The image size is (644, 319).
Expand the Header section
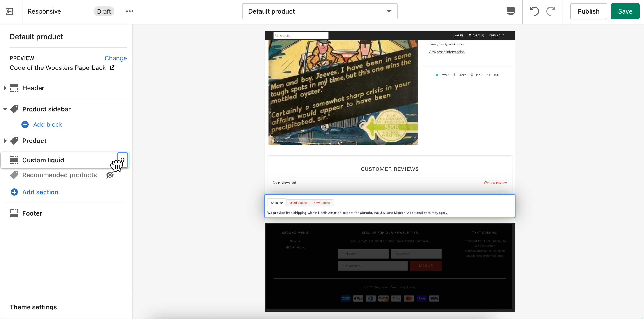tap(5, 88)
